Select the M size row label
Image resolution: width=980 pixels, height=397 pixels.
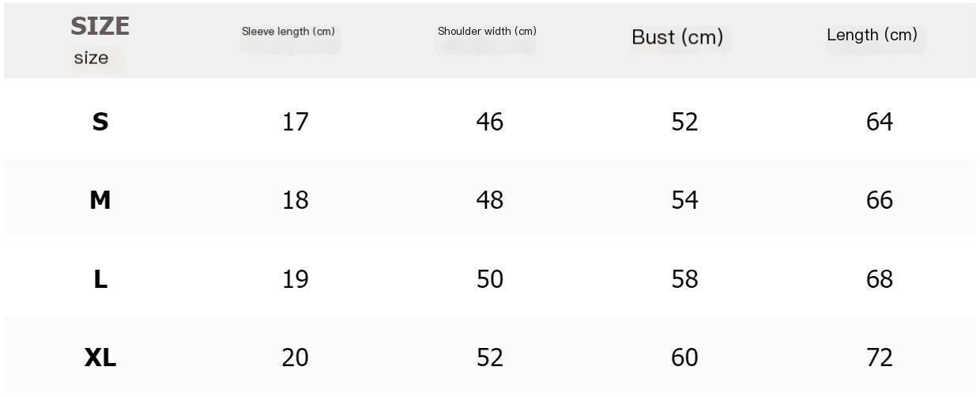[x=100, y=200]
